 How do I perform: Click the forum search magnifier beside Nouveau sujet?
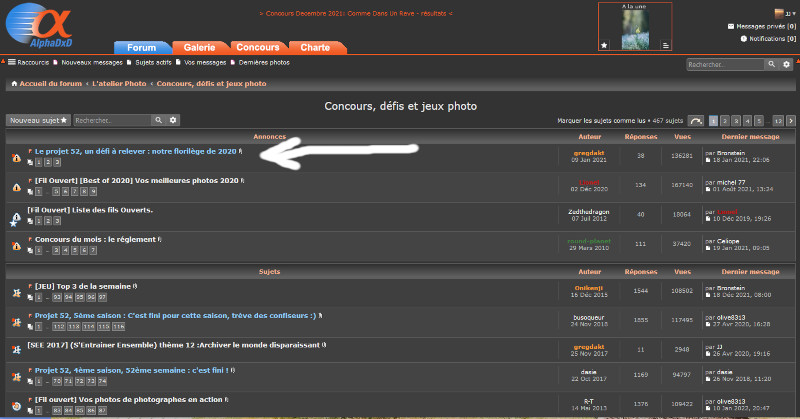click(x=158, y=120)
